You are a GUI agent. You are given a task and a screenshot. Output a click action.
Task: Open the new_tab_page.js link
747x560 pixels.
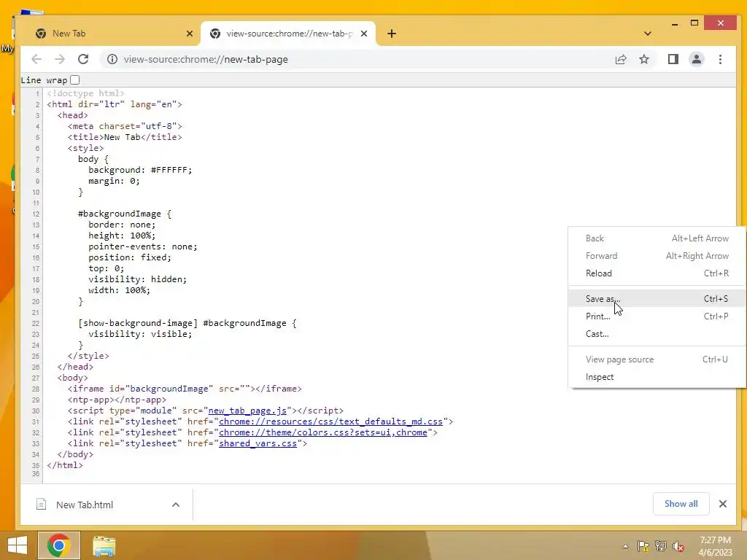[247, 411]
